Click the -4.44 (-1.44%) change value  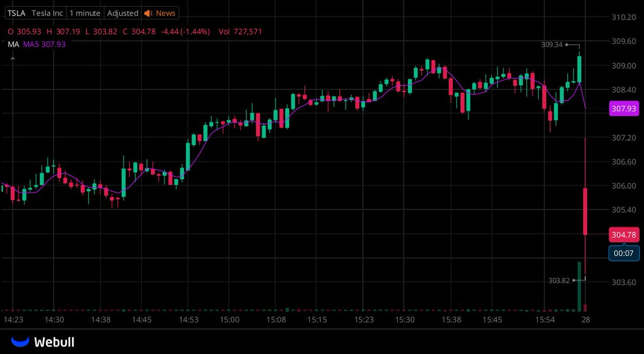tap(184, 32)
